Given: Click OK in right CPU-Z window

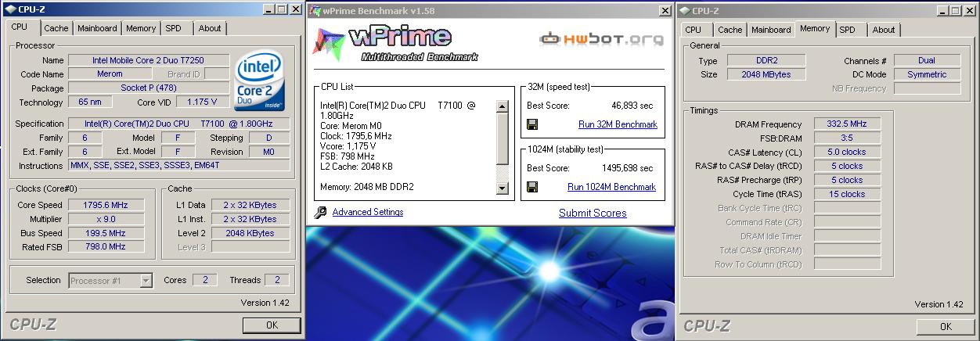Looking at the screenshot, I should click(946, 326).
